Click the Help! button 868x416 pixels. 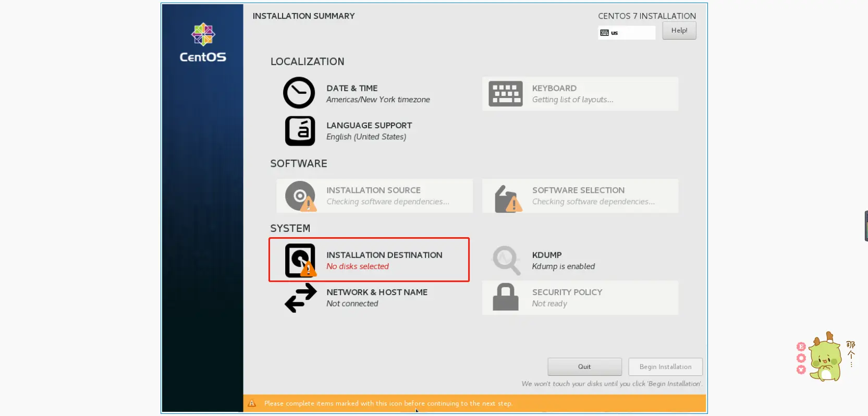(x=679, y=31)
